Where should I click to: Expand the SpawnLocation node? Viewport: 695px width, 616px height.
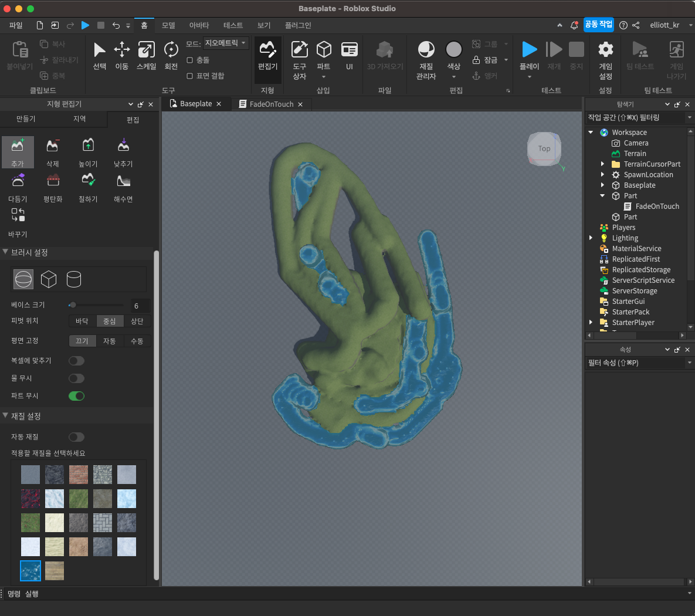tap(602, 174)
